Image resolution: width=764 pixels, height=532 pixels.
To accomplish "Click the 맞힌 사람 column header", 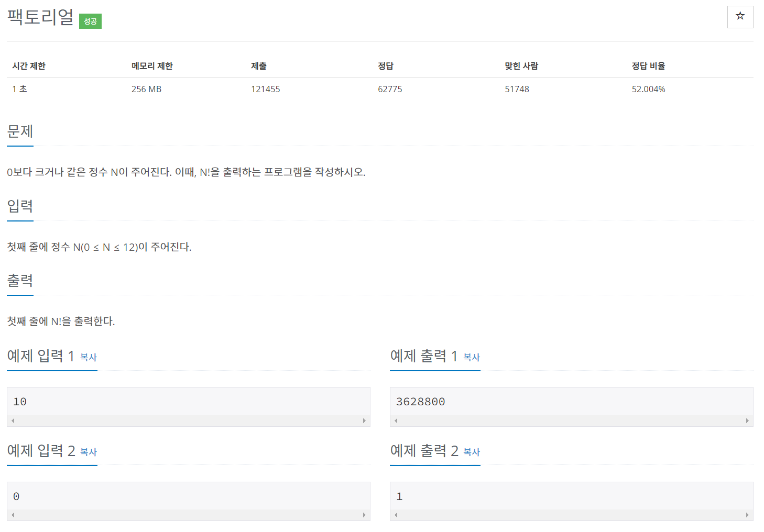I will 521,66.
